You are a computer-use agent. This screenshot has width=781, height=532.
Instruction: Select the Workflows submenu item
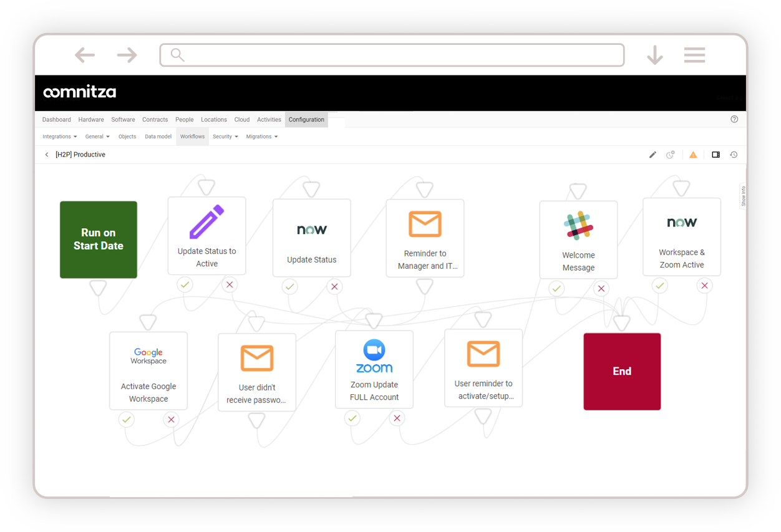[192, 137]
